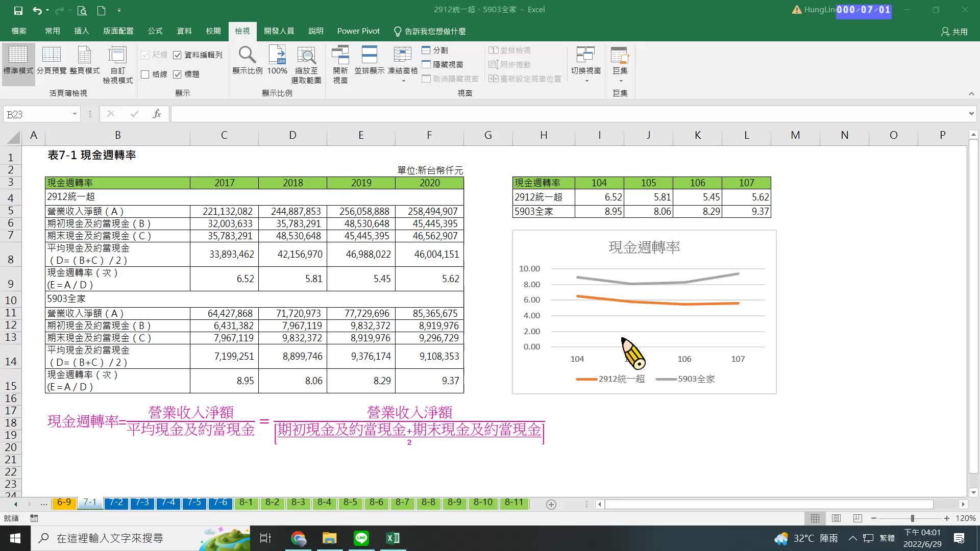
Task: Toggle the 標題 Headings checkbox
Action: coord(177,74)
